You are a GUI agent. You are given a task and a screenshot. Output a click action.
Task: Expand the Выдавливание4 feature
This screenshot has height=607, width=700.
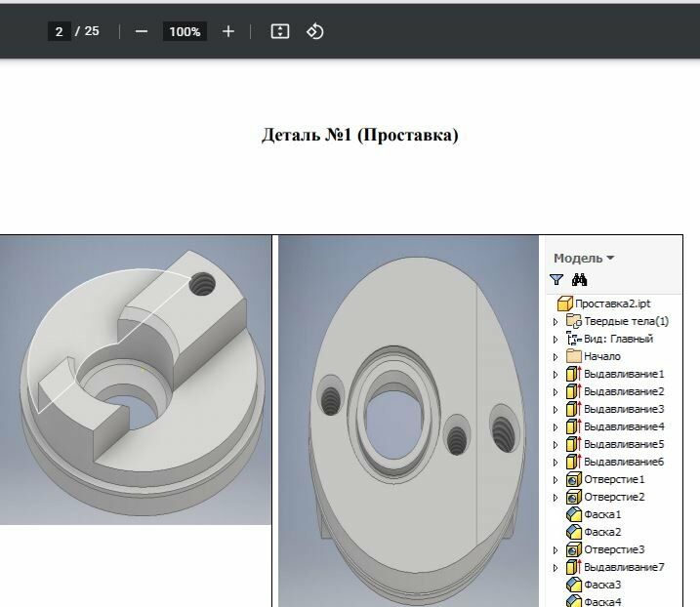coord(556,427)
